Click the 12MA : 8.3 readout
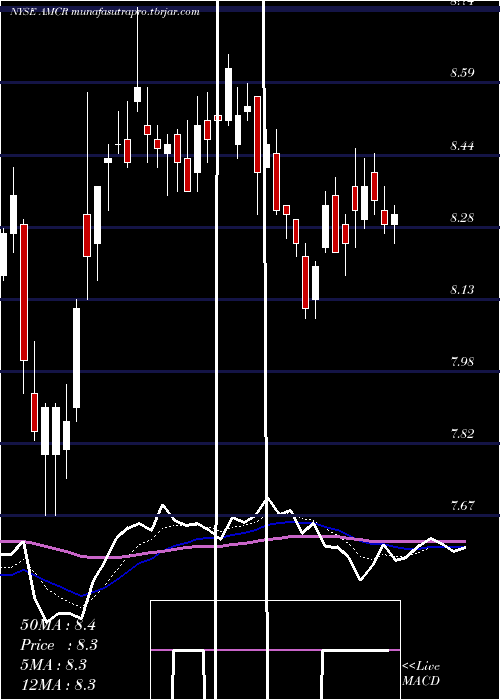The width and height of the screenshot is (500, 700). click(x=58, y=685)
